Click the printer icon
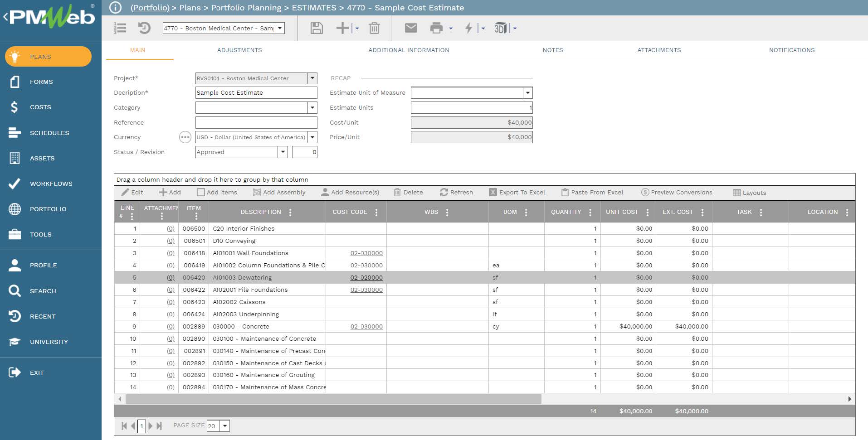868x440 pixels. [x=436, y=28]
